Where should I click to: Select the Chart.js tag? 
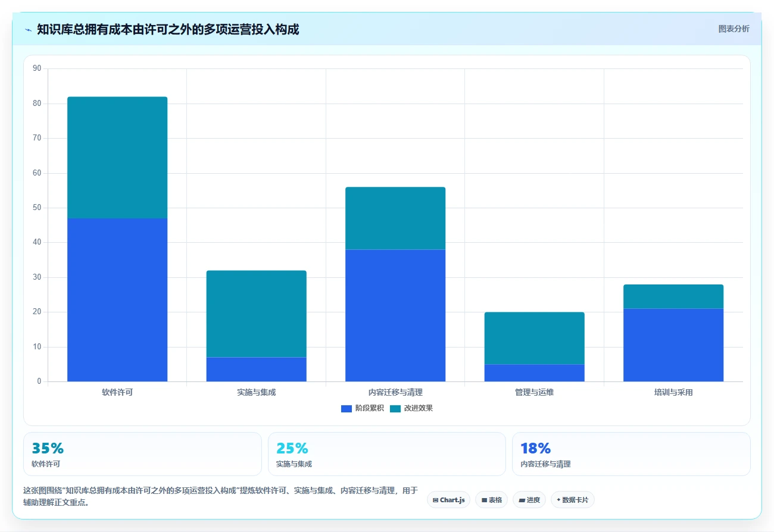pos(448,500)
